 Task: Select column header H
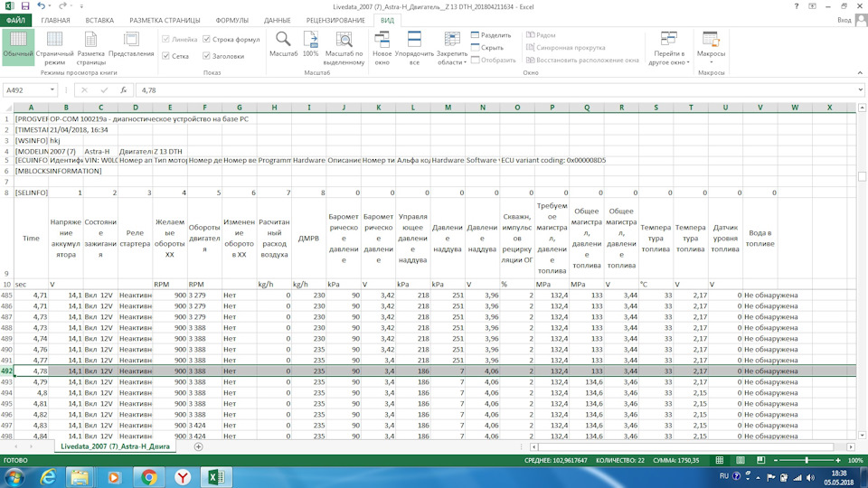tap(274, 108)
